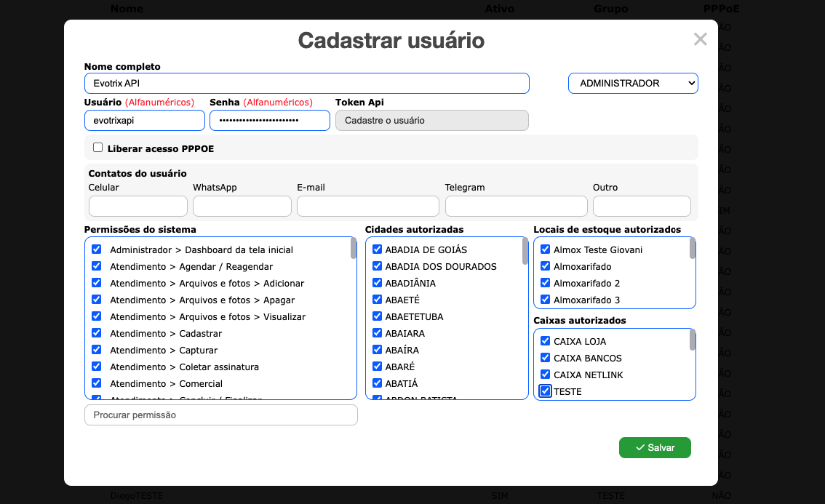Image resolution: width=825 pixels, height=504 pixels.
Task: Uncheck Administrador > Dashboard da tela inicial
Action: pyautogui.click(x=97, y=249)
